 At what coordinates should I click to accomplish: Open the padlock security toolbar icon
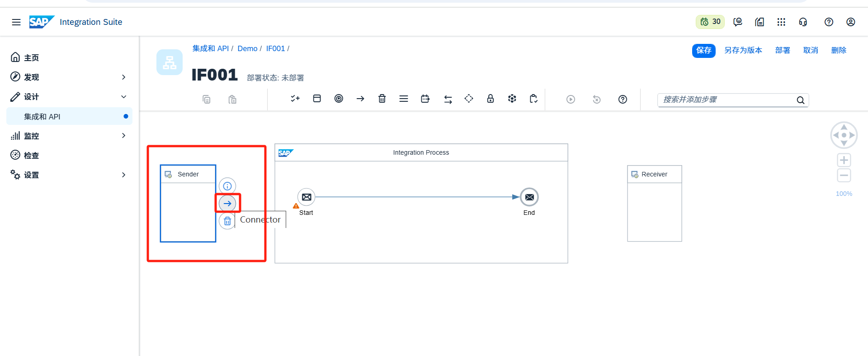coord(491,99)
